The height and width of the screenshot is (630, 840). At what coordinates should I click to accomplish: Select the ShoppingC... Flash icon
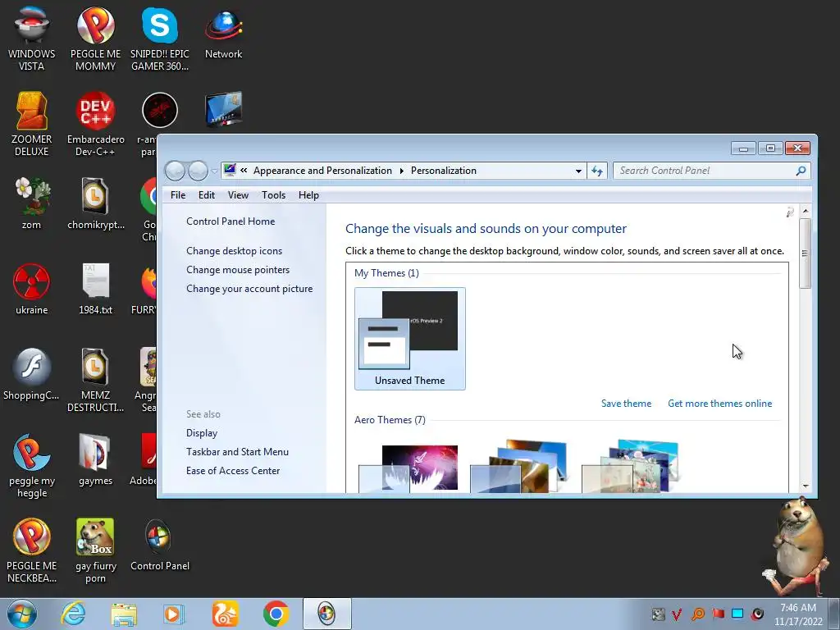click(32, 374)
